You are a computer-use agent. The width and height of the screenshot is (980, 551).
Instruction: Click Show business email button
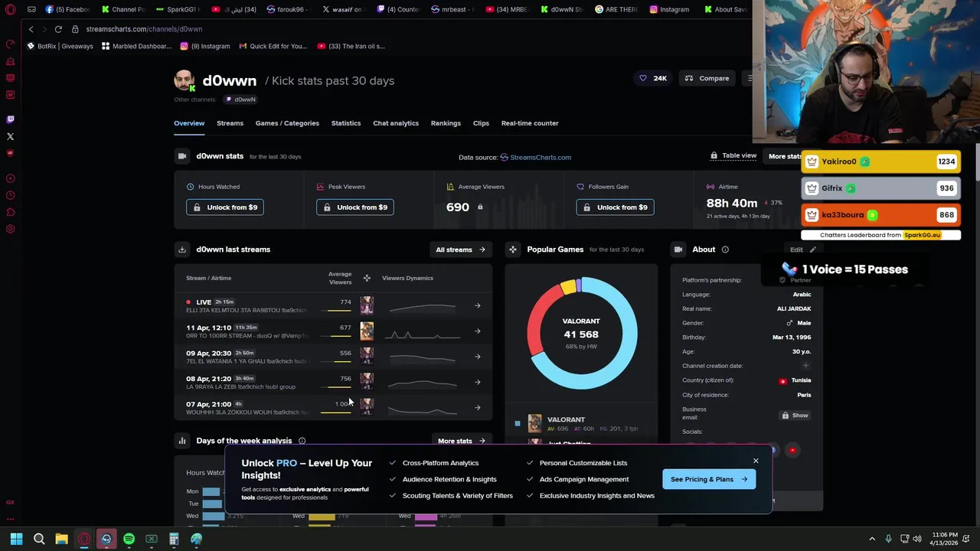coord(795,416)
